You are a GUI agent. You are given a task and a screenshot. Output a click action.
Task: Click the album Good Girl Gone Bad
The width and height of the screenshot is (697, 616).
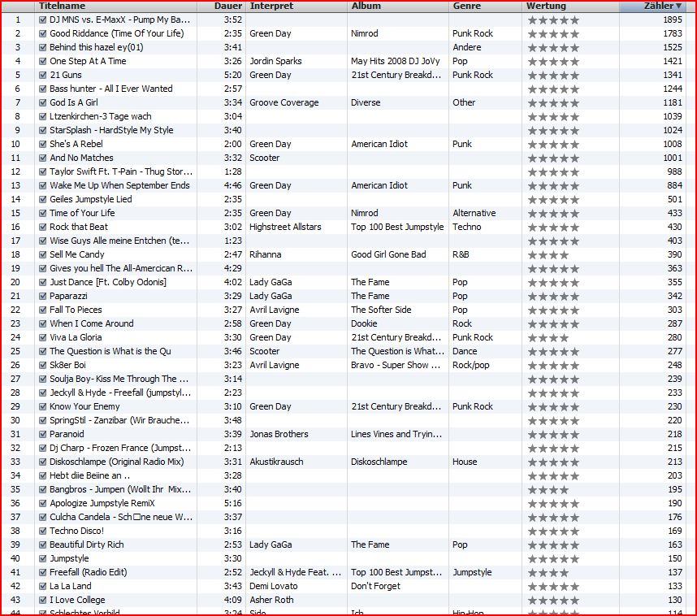point(388,254)
